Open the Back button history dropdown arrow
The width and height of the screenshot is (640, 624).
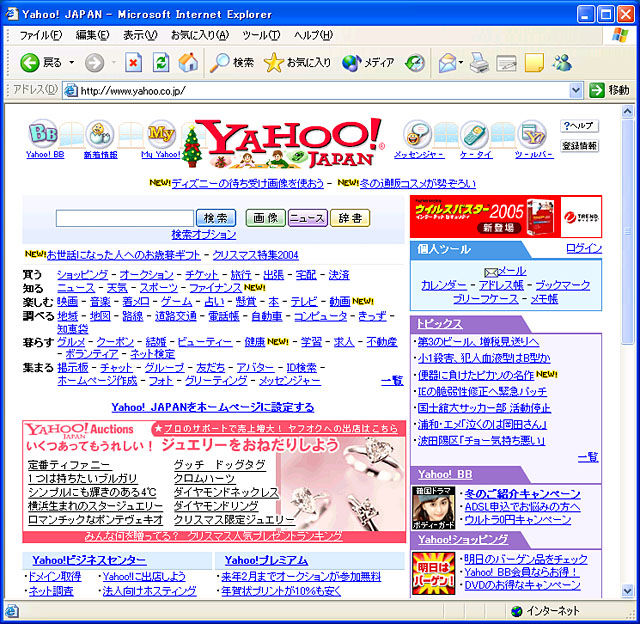point(72,62)
